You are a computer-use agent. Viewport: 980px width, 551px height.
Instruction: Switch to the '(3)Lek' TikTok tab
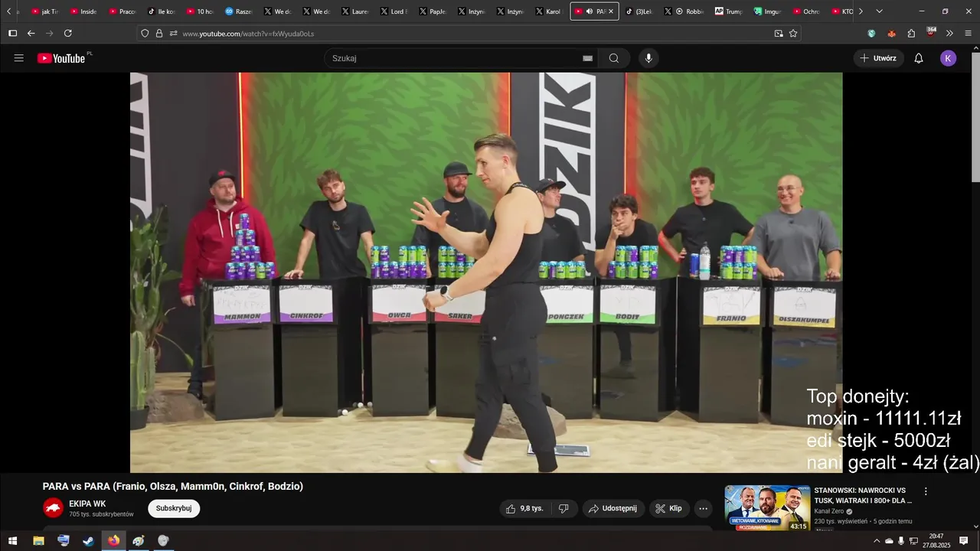coord(639,11)
